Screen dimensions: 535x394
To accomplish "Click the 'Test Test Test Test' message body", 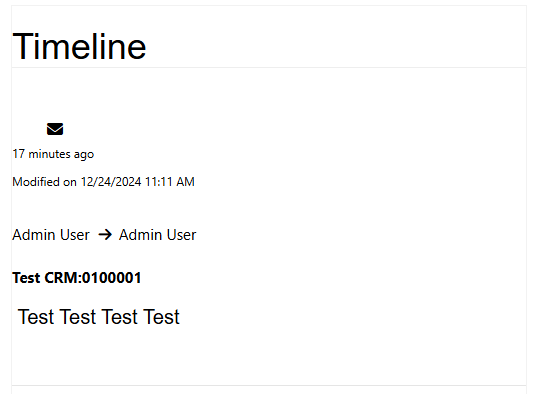I will point(99,317).
